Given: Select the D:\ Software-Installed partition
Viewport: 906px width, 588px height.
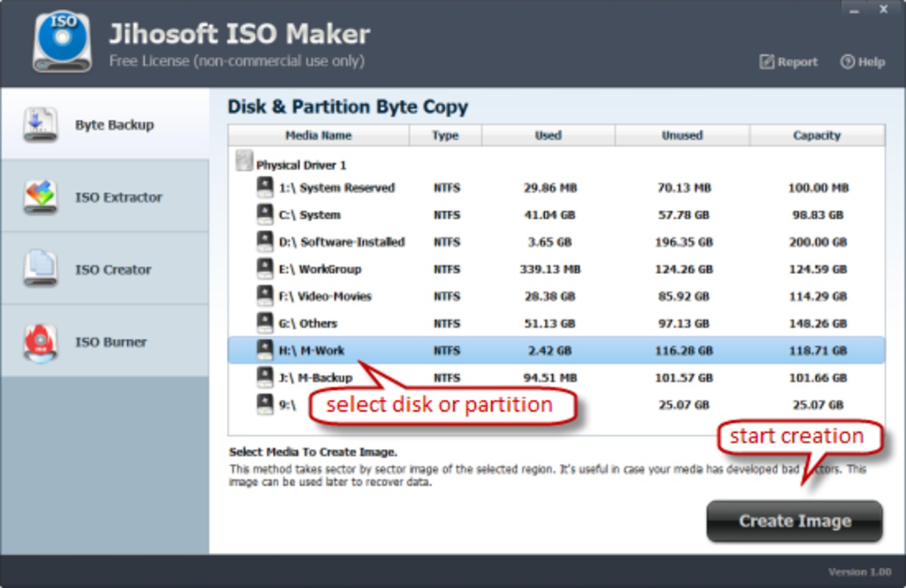Looking at the screenshot, I should click(557, 242).
